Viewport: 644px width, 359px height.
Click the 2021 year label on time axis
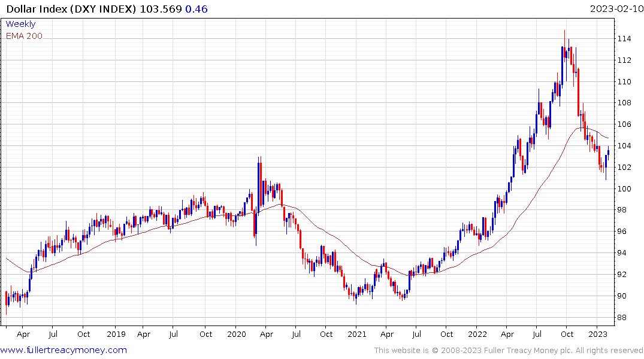[356, 334]
